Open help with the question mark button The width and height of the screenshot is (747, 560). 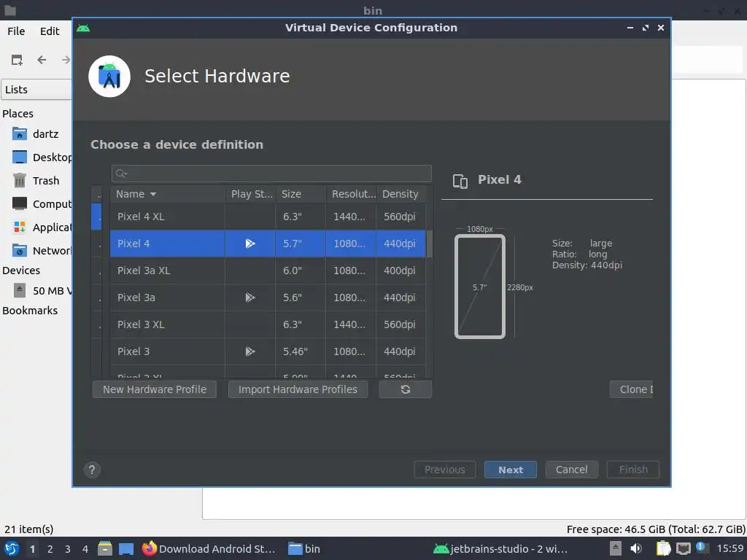coord(92,470)
